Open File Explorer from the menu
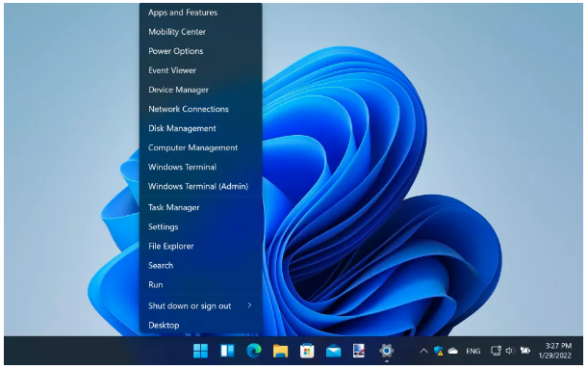This screenshot has width=588, height=369. (x=200, y=247)
